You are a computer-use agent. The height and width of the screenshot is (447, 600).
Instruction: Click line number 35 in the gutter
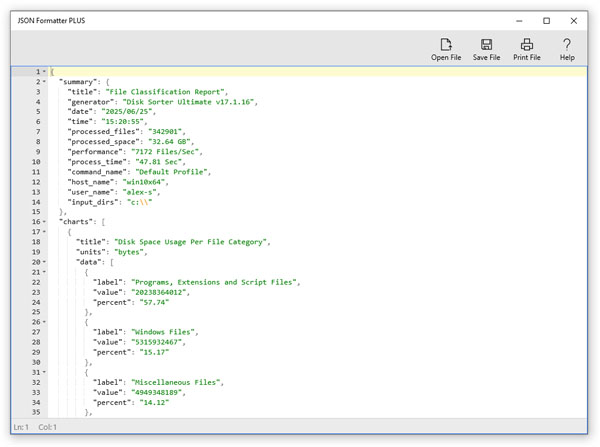(x=36, y=412)
